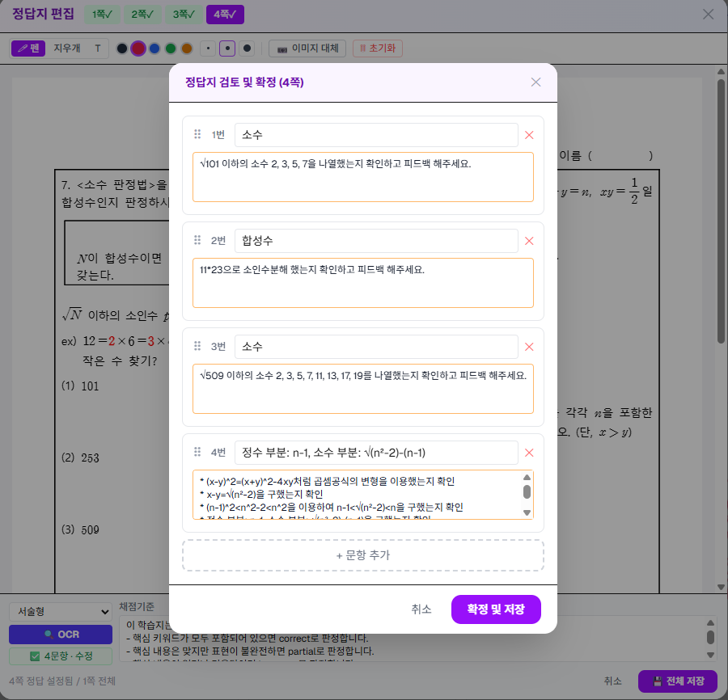This screenshot has height=700, width=728.
Task: Switch to the 3쪽 page tab
Action: point(184,15)
